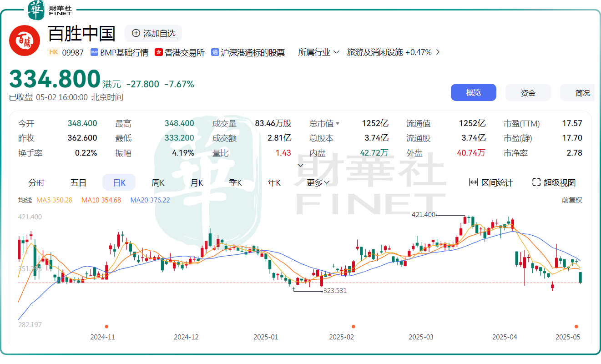Click the 最低 value 333.200
The height and width of the screenshot is (364, 601).
179,138
